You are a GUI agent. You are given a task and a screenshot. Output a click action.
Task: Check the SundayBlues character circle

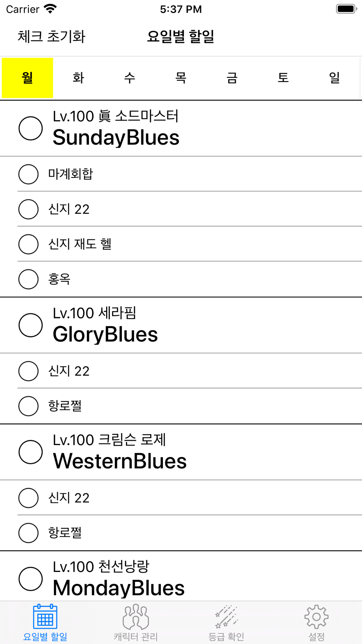click(31, 128)
